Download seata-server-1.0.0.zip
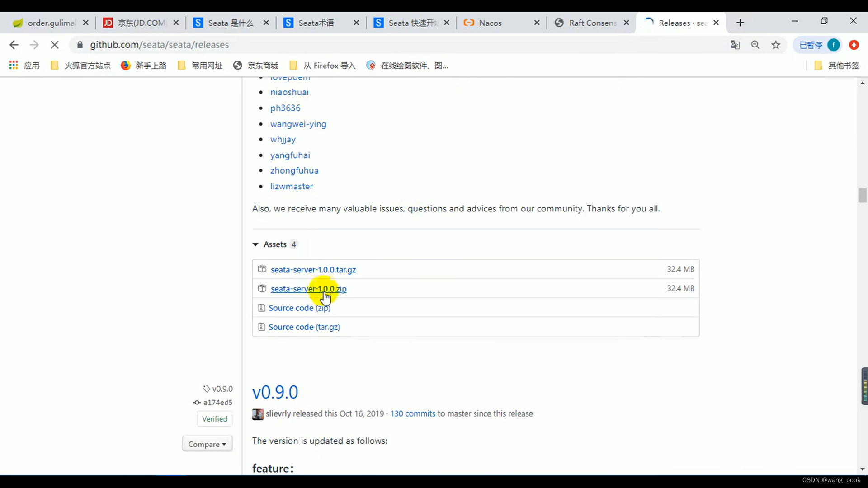This screenshot has height=488, width=868. (x=309, y=289)
